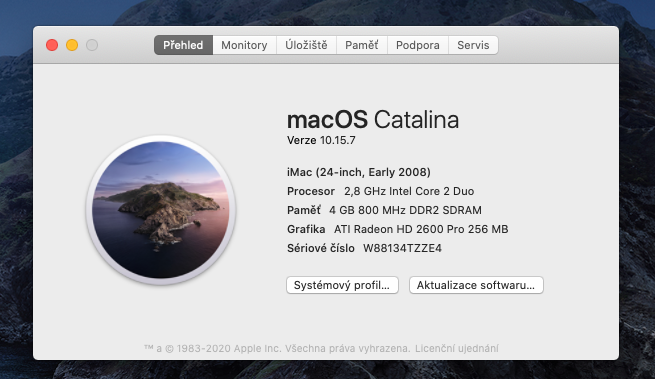655x379 pixels.
Task: Click the ATI Radeon HD 2600 Pro graphics line
Action: [x=398, y=229]
